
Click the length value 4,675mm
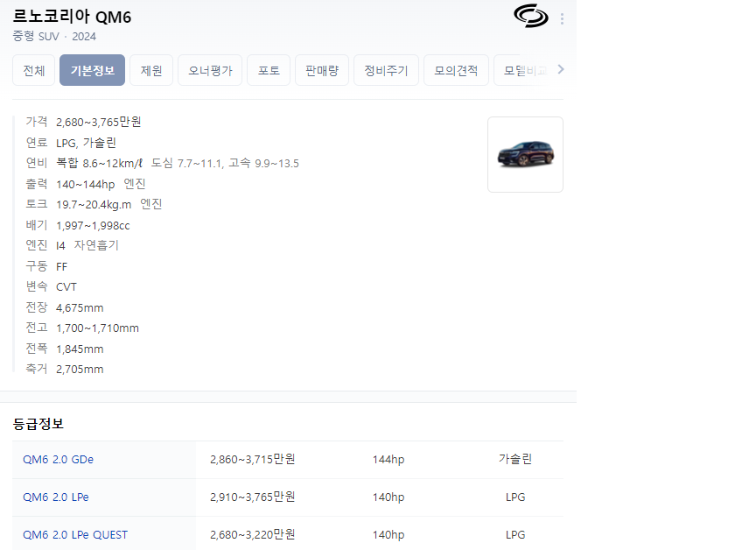(x=80, y=307)
